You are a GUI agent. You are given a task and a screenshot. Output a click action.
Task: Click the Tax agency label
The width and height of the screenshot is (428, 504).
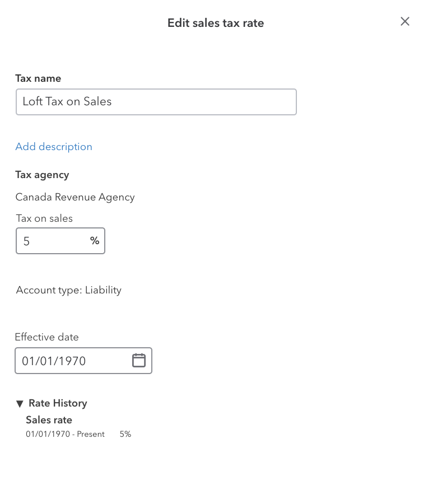click(42, 175)
